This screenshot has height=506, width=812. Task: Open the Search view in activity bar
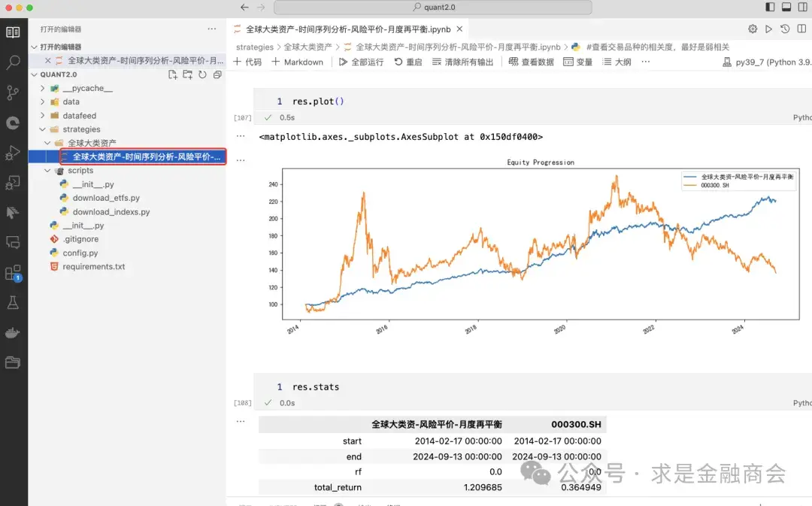tap(13, 62)
